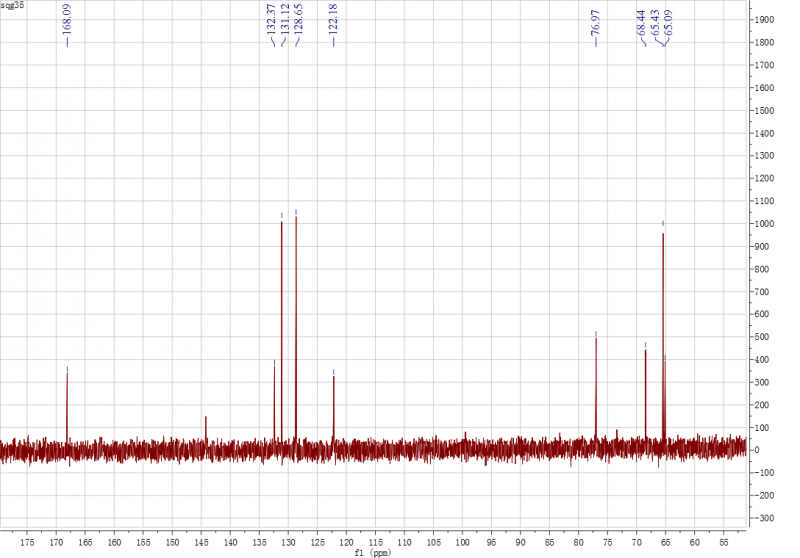Click the 130 ppm axis tick label
This screenshot has height=558, width=800.
pos(288,543)
